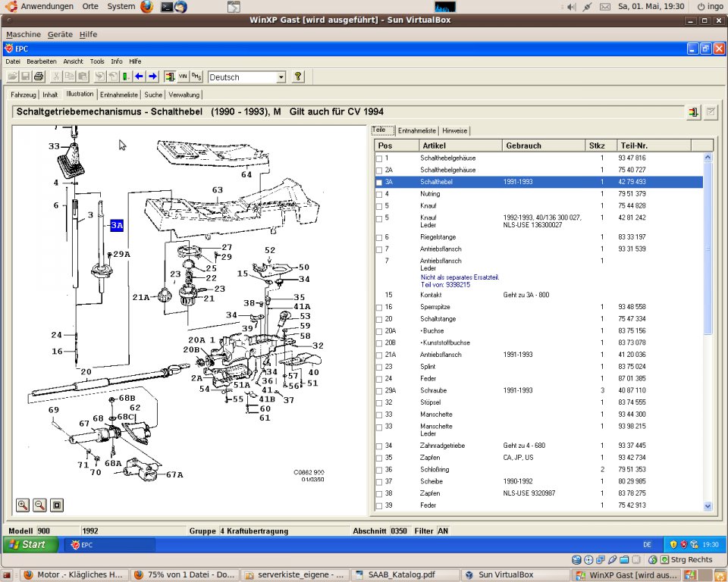Click the Gebrauch column header
Screen dimensions: 728x582
(543, 145)
